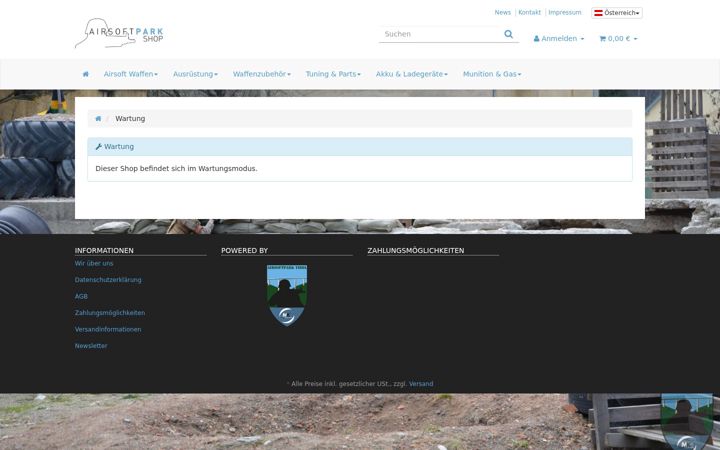Click the POWERED BY footer heading
Viewport: 720px width, 450px height.
[x=244, y=250]
